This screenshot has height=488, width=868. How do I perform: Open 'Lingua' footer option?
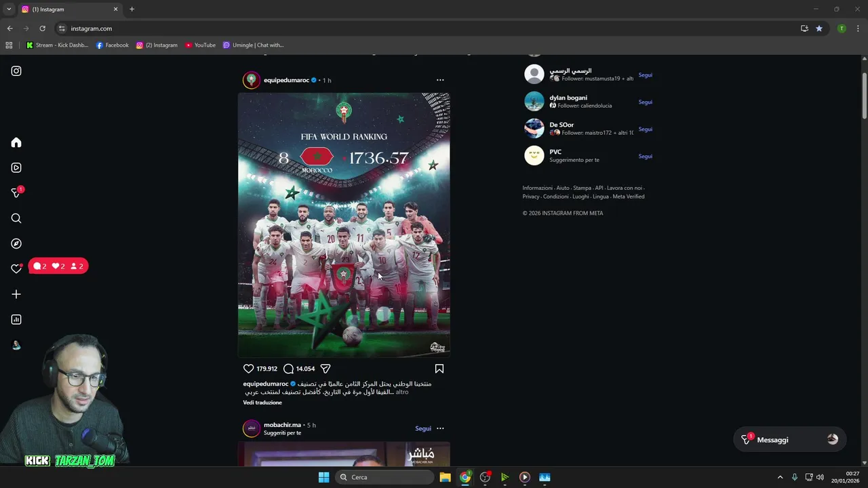601,197
